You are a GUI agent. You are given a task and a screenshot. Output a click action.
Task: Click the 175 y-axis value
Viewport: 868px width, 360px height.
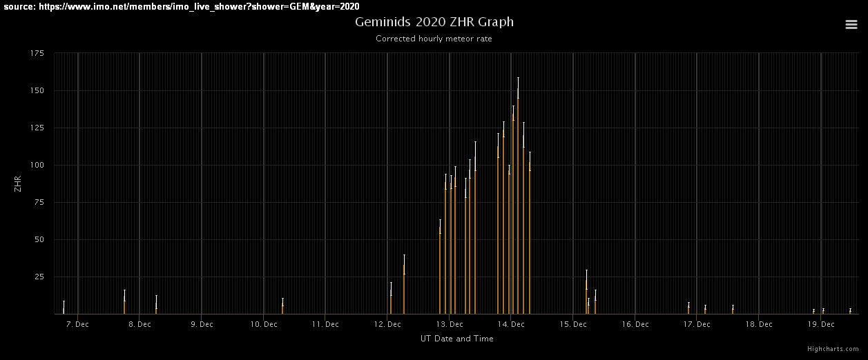point(38,53)
